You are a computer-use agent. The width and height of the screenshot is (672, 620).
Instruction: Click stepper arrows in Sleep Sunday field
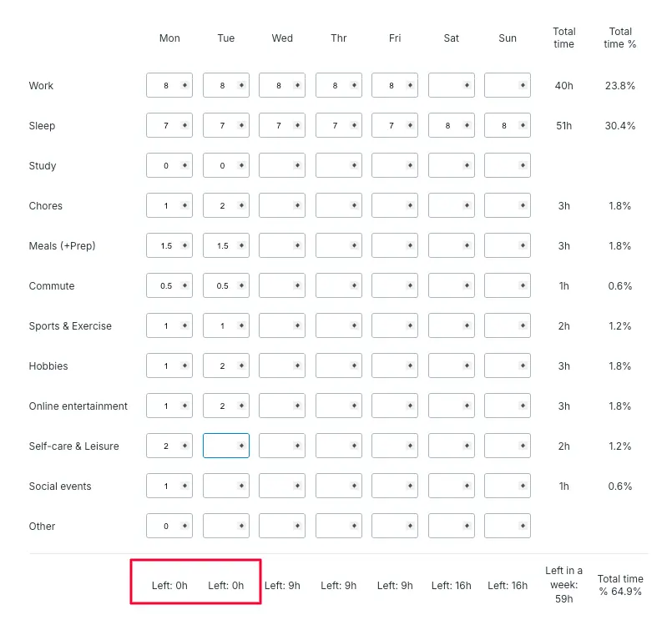click(523, 126)
